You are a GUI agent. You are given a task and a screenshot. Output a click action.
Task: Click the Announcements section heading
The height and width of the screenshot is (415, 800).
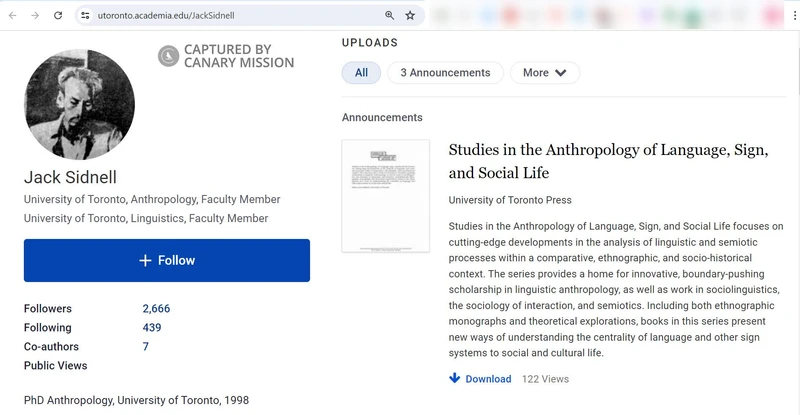pos(382,117)
